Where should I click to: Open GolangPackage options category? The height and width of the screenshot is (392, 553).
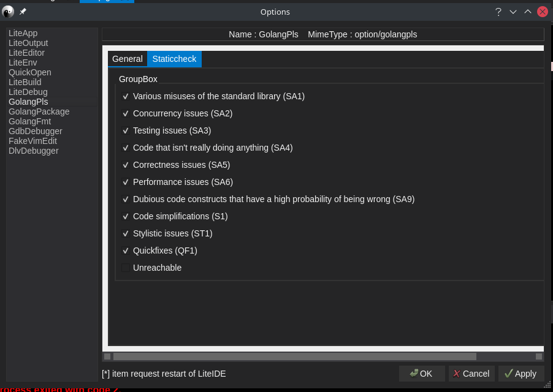pos(52,111)
